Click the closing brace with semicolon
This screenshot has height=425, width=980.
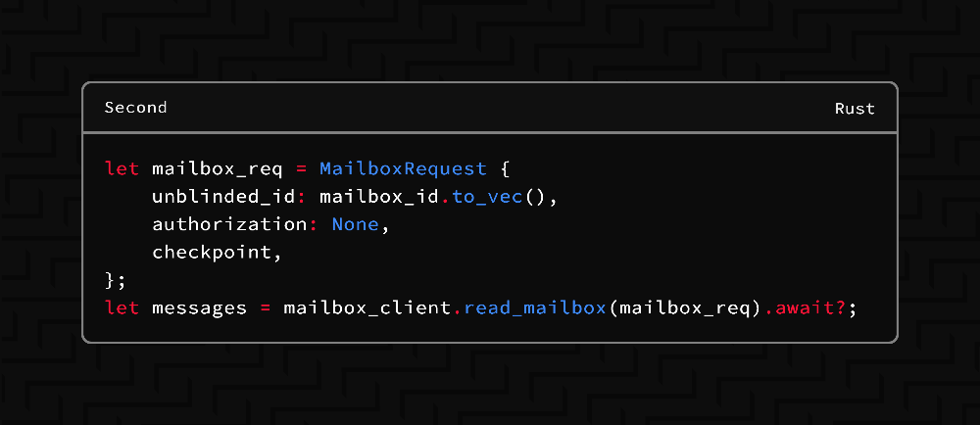tap(116, 280)
